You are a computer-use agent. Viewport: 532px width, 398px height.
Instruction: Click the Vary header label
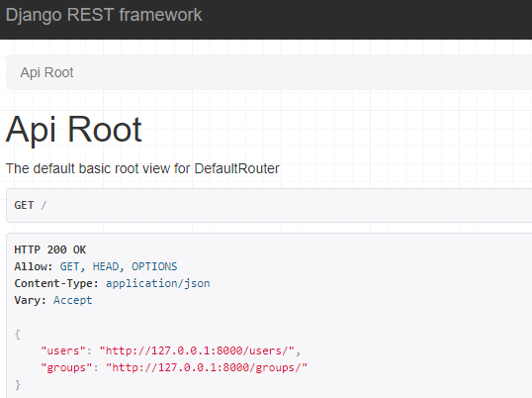(31, 300)
